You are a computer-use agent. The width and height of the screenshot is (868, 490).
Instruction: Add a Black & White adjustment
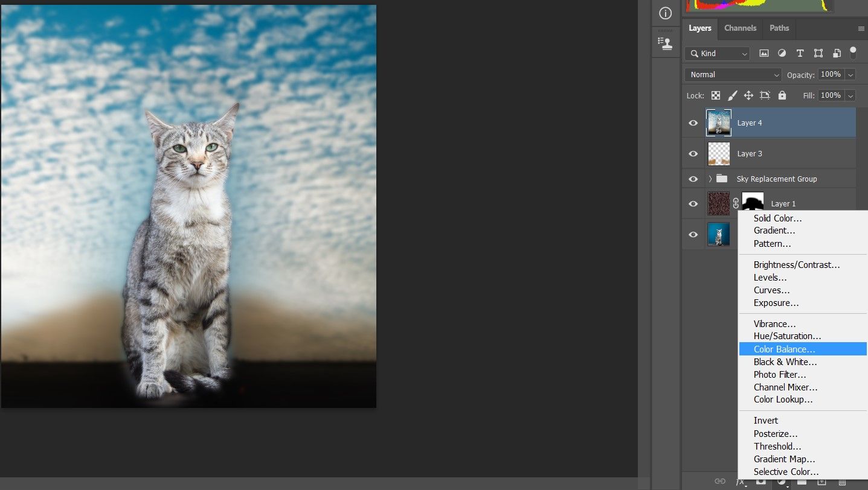tap(803, 362)
